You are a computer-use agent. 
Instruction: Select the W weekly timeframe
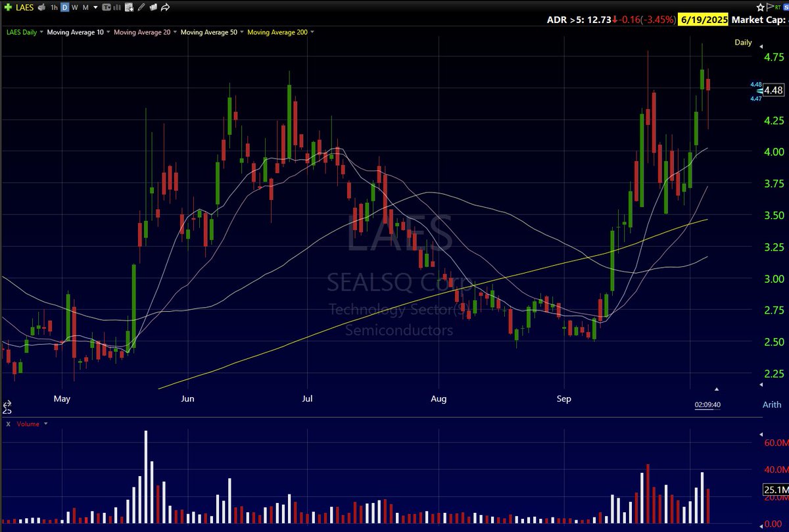click(x=74, y=7)
